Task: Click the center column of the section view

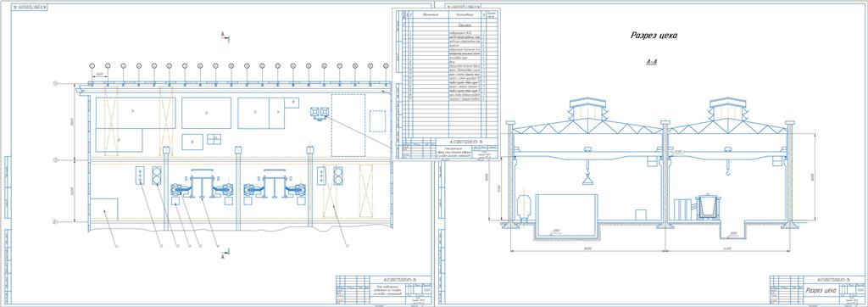Action: click(665, 175)
